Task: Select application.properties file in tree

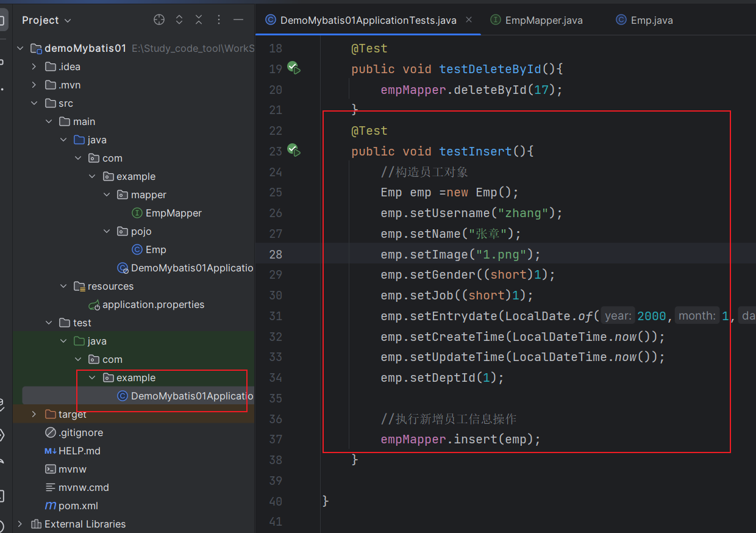Action: [x=152, y=304]
